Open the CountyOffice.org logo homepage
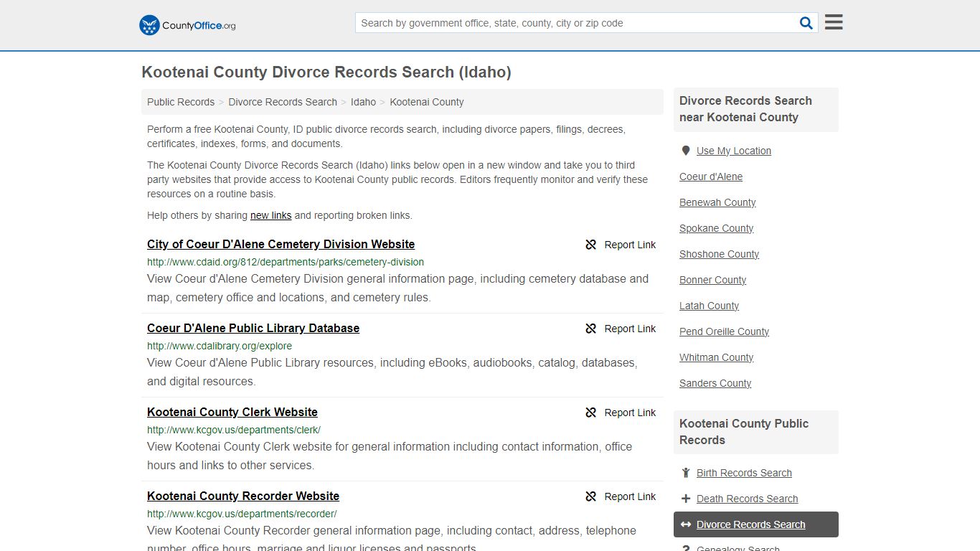 [x=187, y=25]
